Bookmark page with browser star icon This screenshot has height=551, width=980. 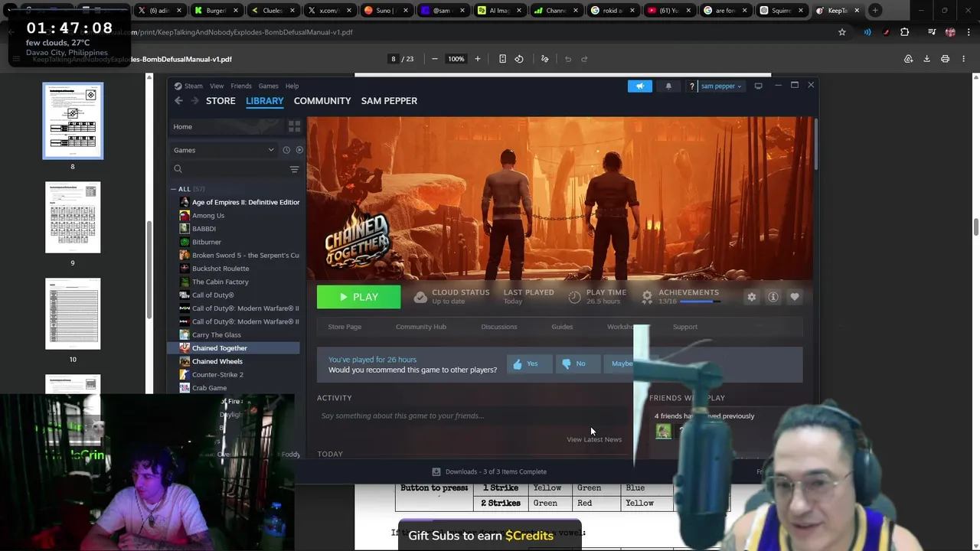click(842, 32)
